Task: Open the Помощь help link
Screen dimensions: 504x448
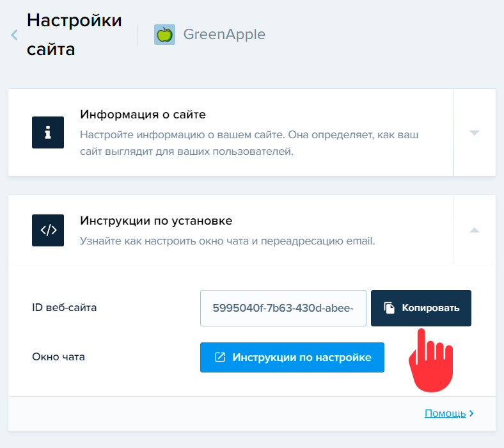Action: [445, 413]
